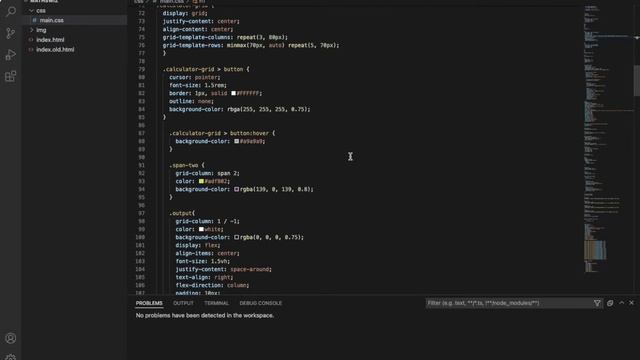Click the 'cursor: pointer;' line

[x=195, y=77]
